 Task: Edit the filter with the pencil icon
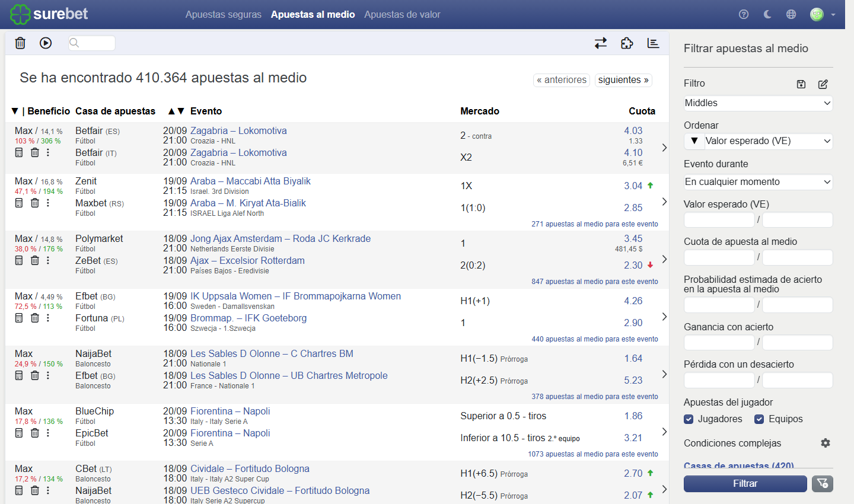coord(823,84)
